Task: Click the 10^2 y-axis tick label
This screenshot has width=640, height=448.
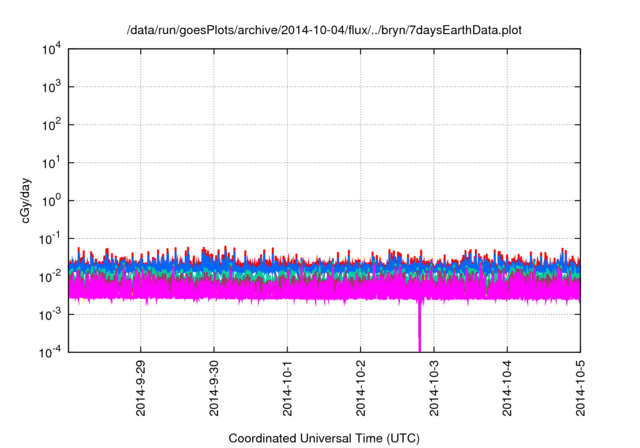Action: 51,125
